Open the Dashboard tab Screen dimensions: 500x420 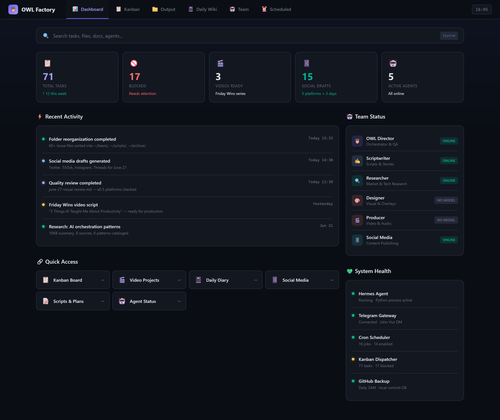point(88,9)
